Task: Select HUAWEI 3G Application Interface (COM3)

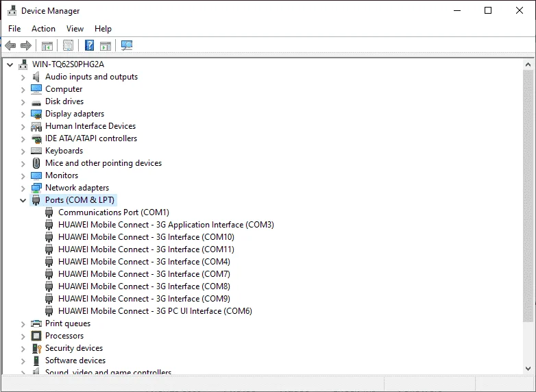Action: 166,225
